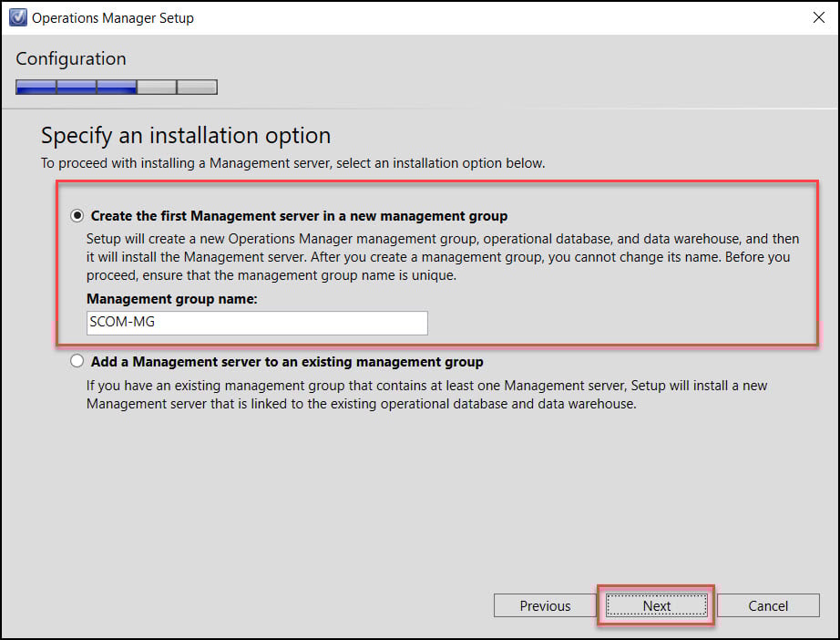The height and width of the screenshot is (640, 840).
Task: Click the 'Operations Manager Setup' window title text
Action: coord(112,18)
